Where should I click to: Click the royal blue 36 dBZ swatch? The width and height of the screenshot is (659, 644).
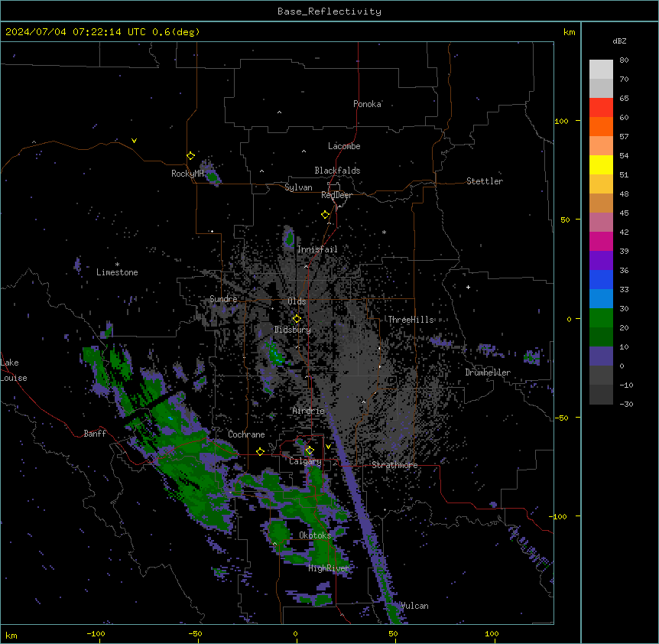[601, 279]
